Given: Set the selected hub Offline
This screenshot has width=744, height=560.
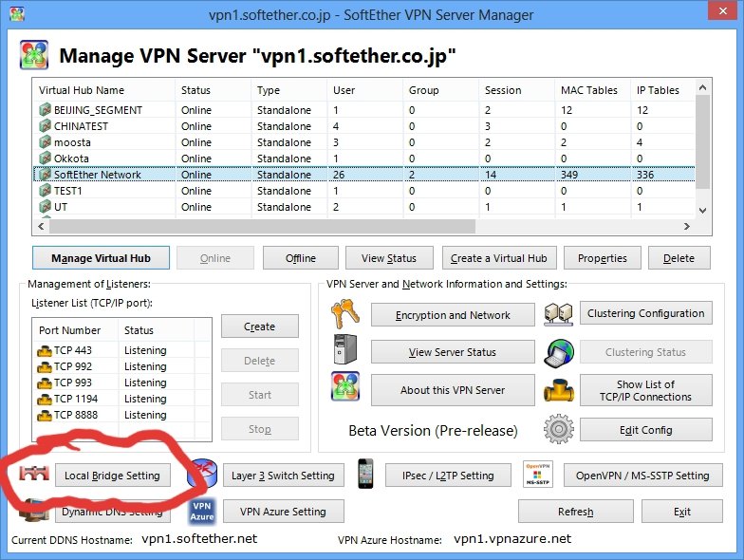Looking at the screenshot, I should (x=301, y=258).
